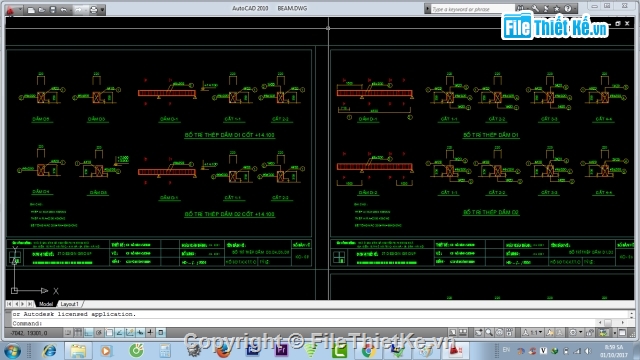Click the toolbar/window lock icon
The width and height of the screenshot is (640, 360).
tap(590, 333)
